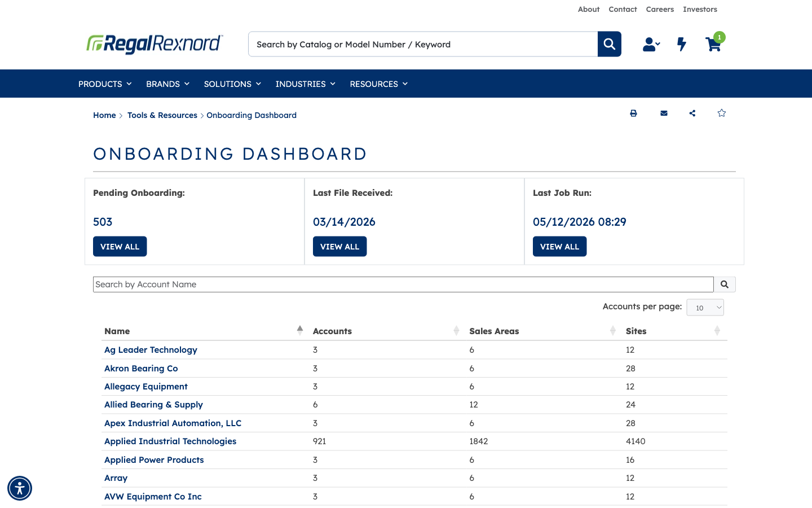The height and width of the screenshot is (508, 812).
Task: Open the Careers link
Action: click(x=660, y=9)
